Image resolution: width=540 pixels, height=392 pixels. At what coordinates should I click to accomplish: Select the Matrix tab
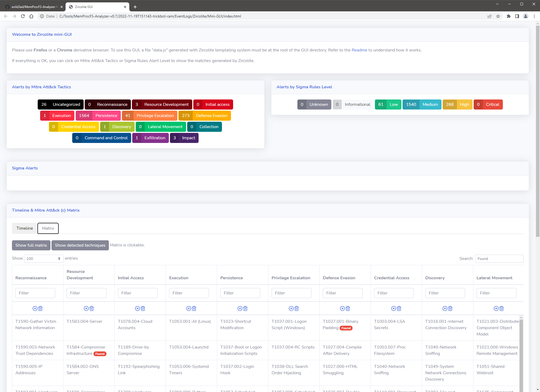pos(48,228)
